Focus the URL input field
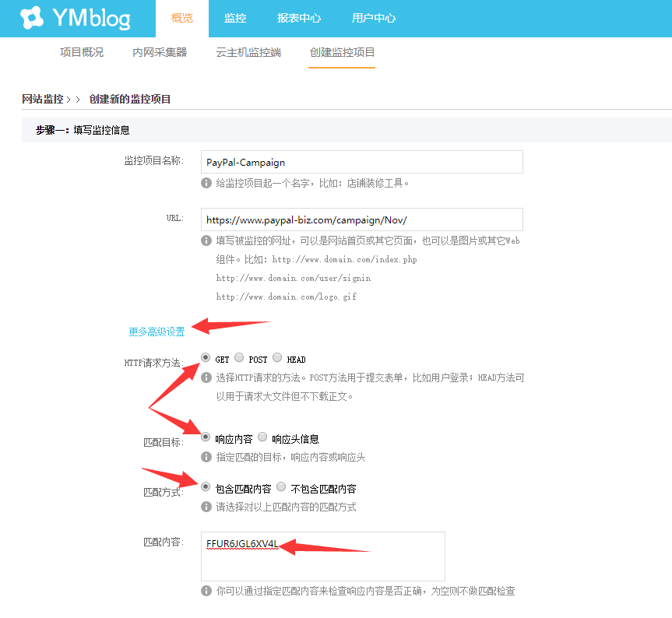The height and width of the screenshot is (618, 672). click(x=362, y=219)
